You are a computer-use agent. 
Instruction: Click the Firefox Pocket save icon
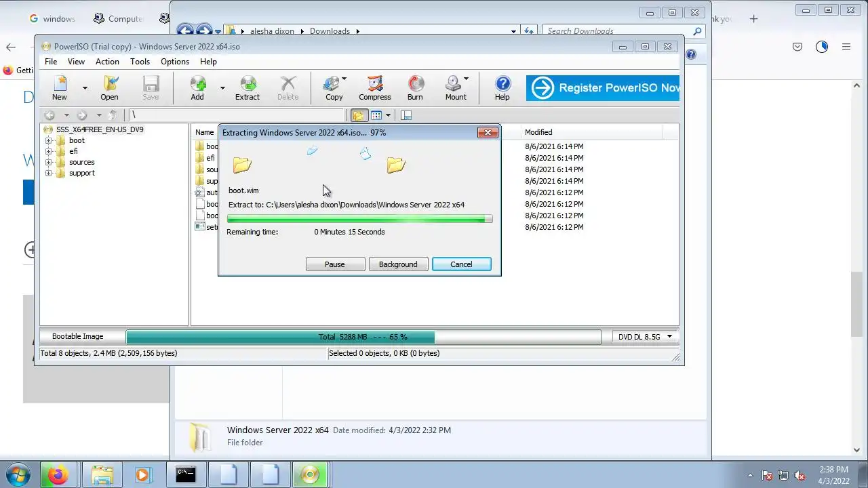pyautogui.click(x=797, y=47)
